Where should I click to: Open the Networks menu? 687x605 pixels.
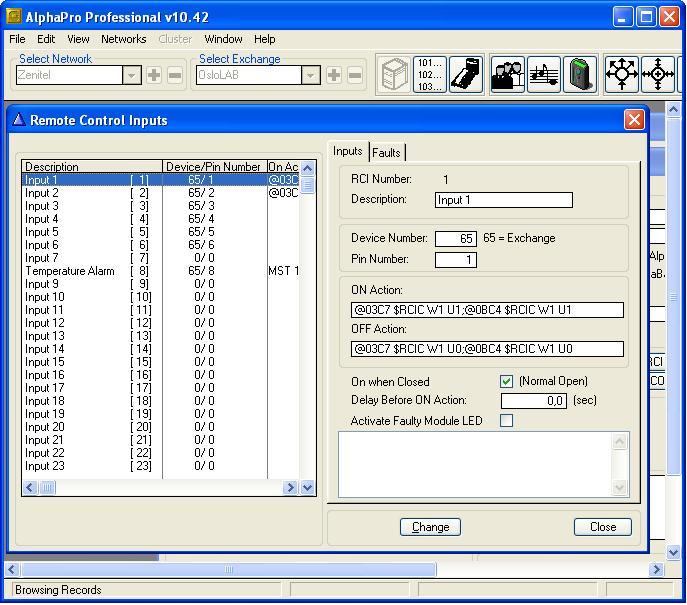pos(123,39)
